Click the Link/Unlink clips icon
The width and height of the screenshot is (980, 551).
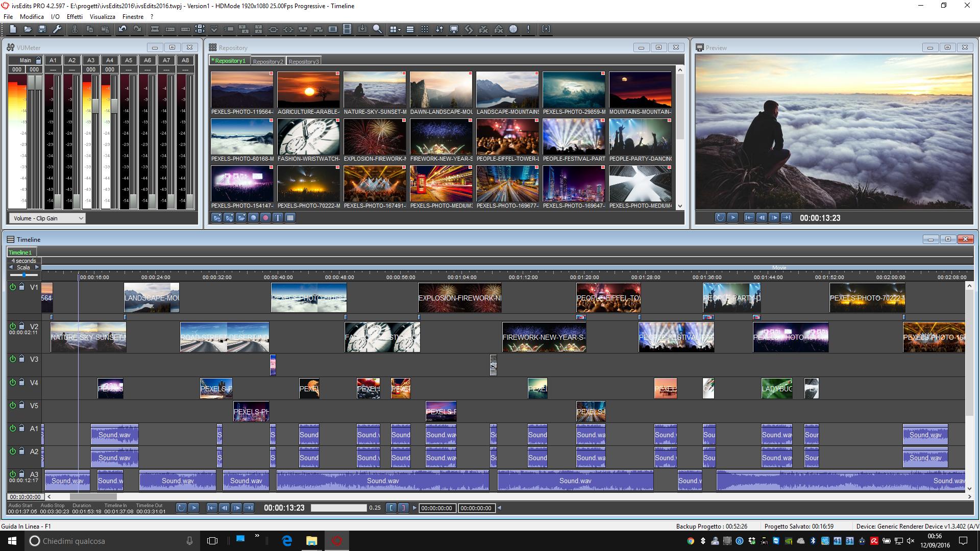click(273, 29)
